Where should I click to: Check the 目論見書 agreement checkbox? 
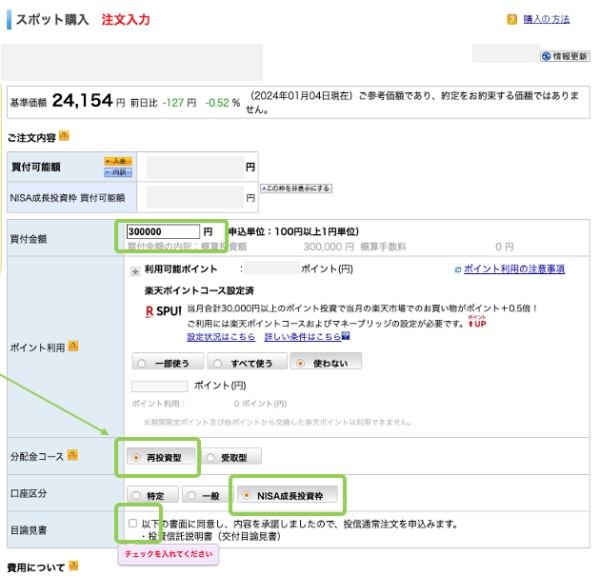[133, 523]
